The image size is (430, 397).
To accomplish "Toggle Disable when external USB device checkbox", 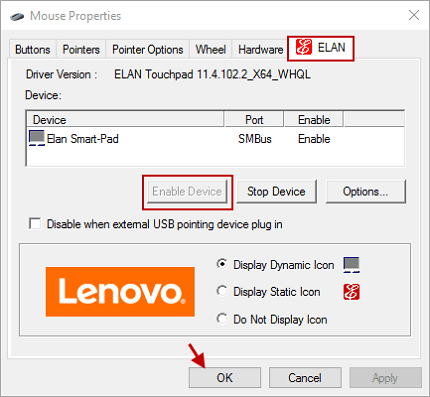I will point(35,224).
